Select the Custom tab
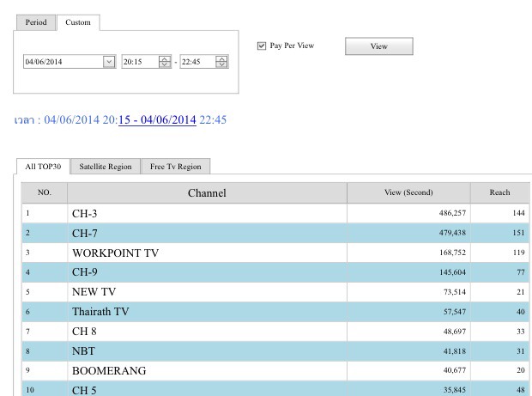 (78, 22)
